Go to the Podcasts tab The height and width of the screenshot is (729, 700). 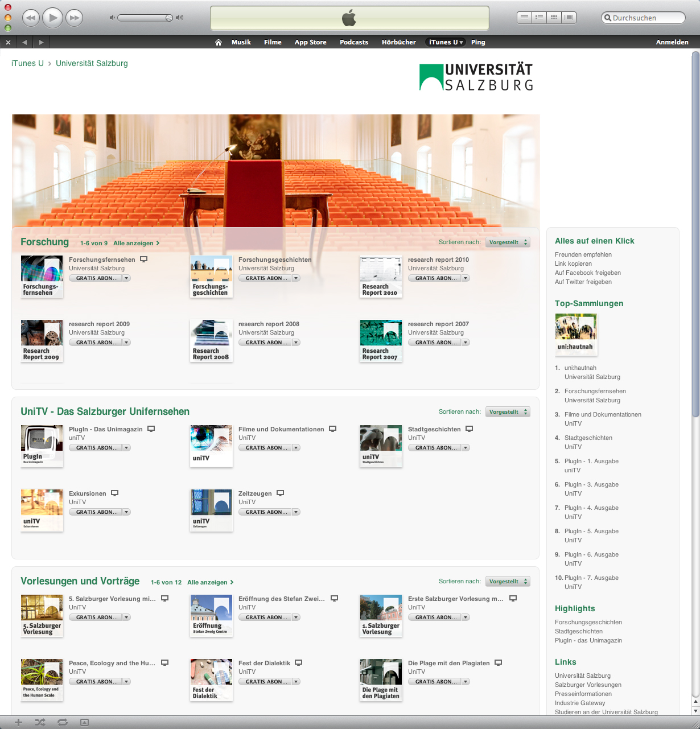tap(354, 42)
